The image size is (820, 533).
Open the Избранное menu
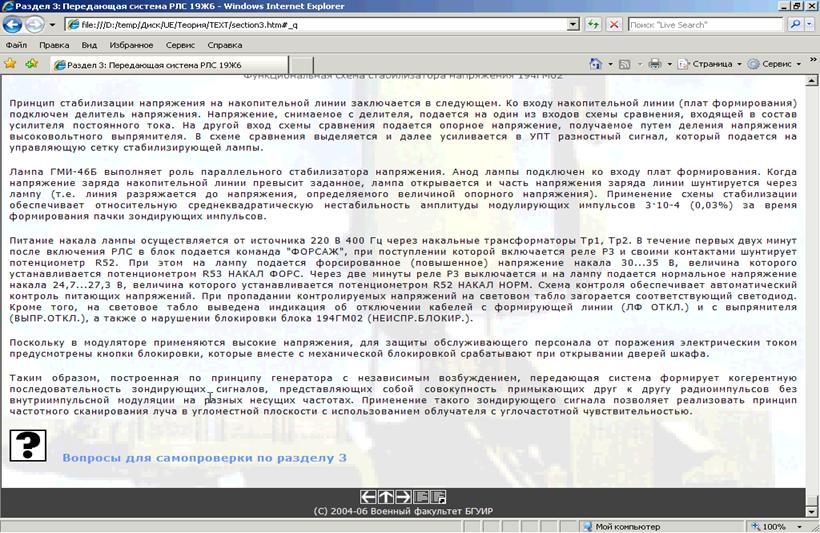tap(131, 45)
